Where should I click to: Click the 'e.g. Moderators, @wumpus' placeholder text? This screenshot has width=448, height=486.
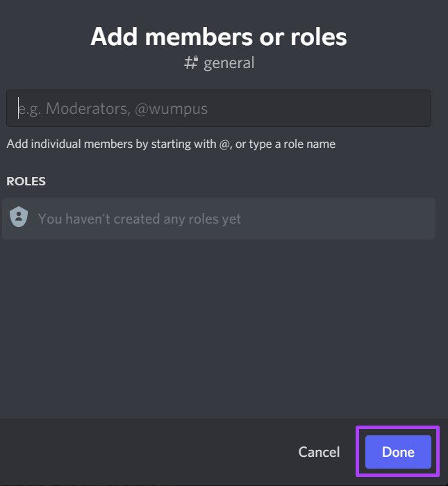[113, 109]
